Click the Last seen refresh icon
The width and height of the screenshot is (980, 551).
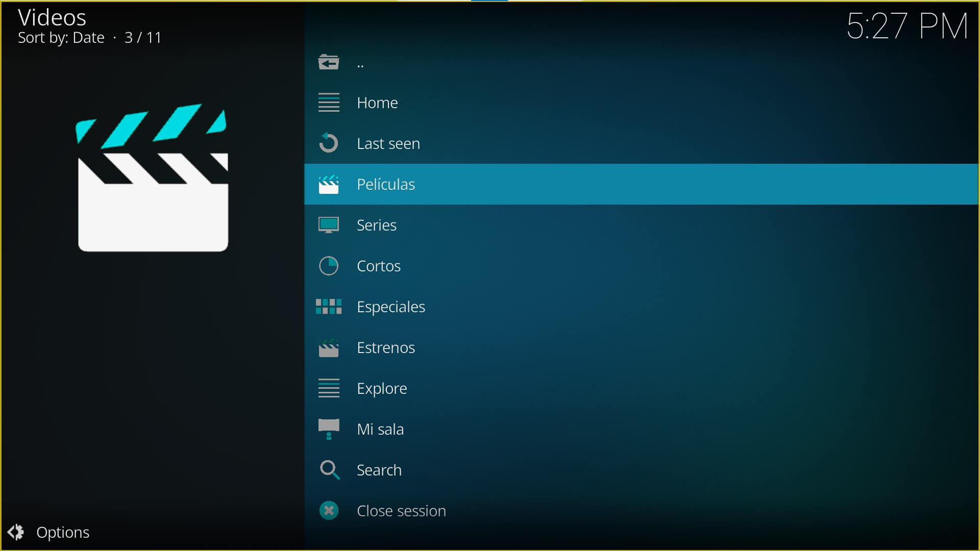coord(328,143)
